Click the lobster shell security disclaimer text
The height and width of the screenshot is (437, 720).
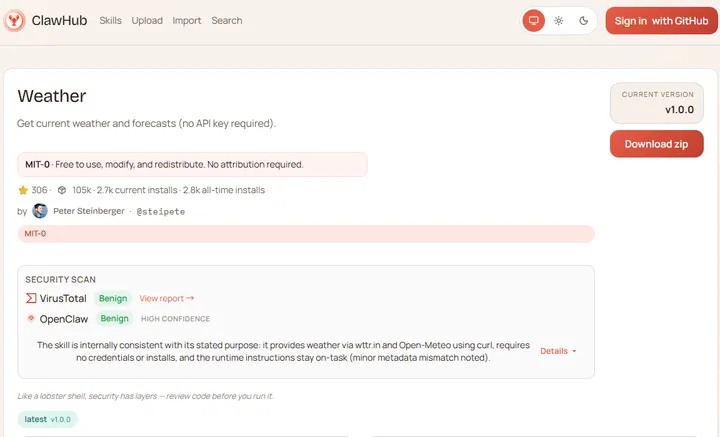coord(146,396)
